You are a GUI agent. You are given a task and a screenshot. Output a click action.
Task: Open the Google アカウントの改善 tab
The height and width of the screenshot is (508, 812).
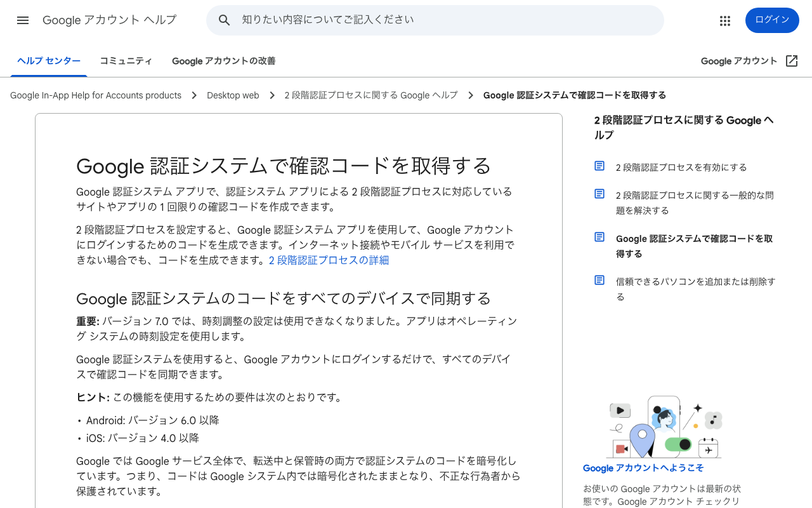(224, 61)
